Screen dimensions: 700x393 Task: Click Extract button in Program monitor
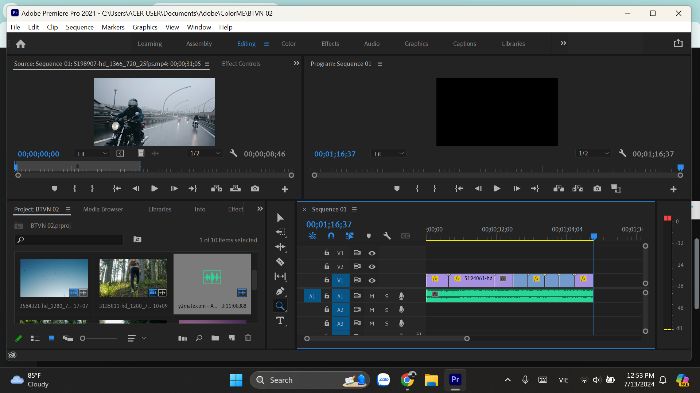578,188
